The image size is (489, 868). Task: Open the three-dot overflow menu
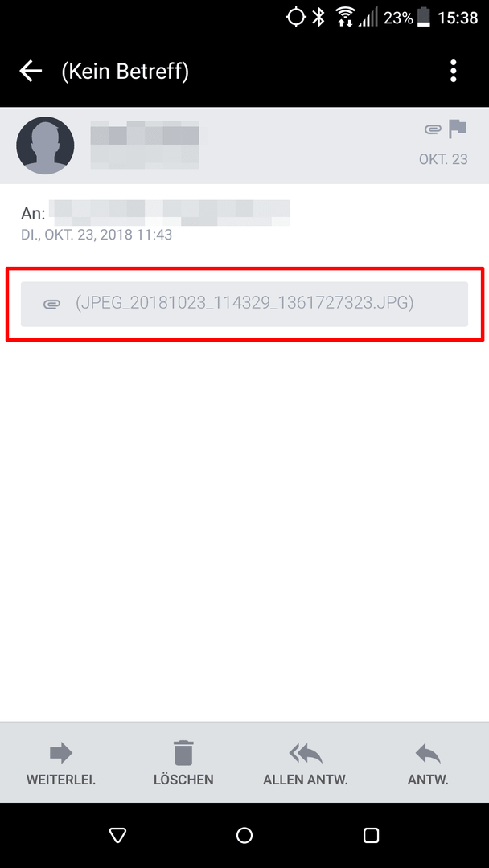point(454,71)
